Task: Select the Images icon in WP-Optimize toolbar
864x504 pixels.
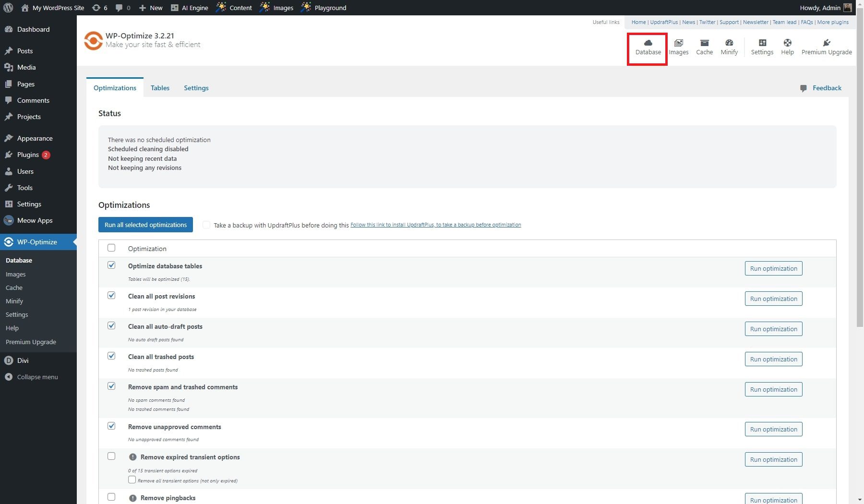Action: [679, 47]
